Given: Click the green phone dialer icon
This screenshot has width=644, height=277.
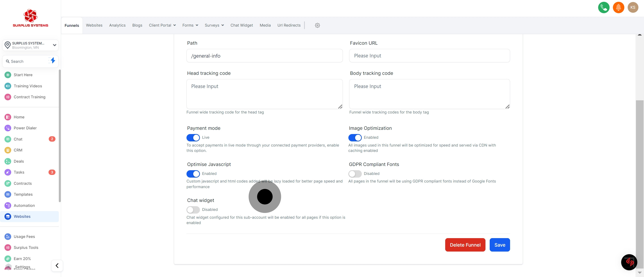Looking at the screenshot, I should (x=604, y=8).
